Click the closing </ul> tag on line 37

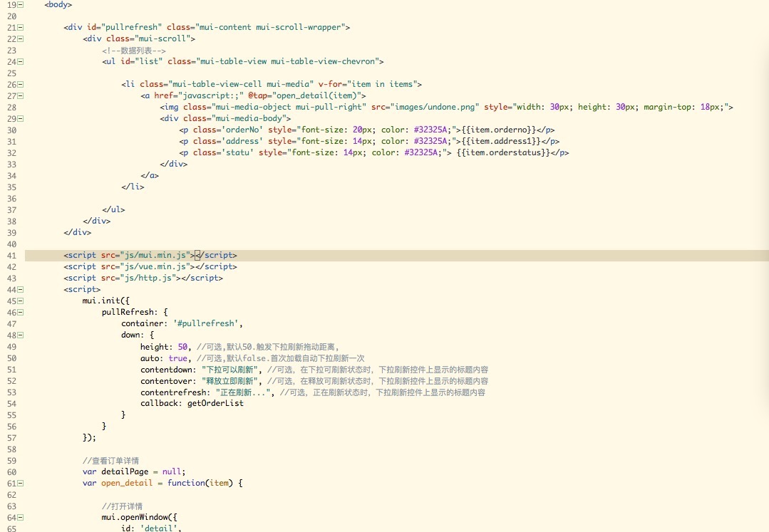click(113, 209)
